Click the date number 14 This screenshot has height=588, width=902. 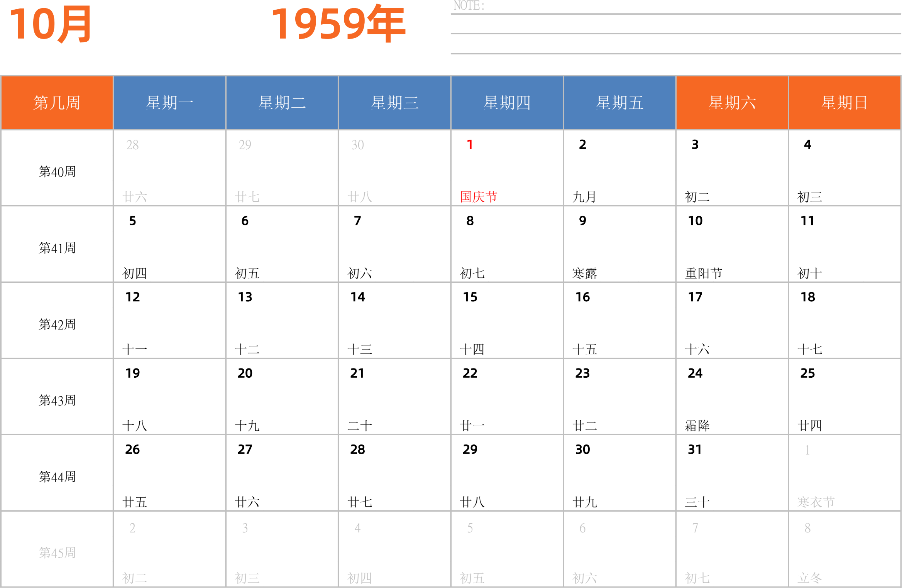click(357, 297)
